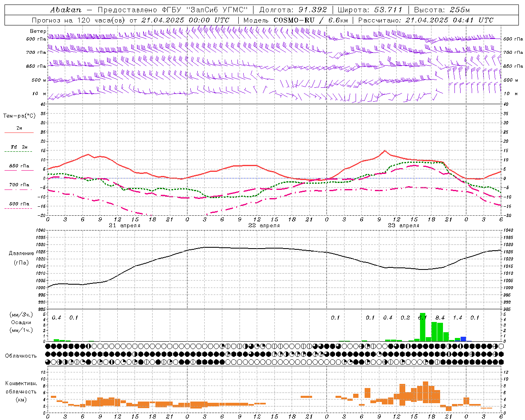This screenshot has width=525, height=420.
Task: Click the "850 гПа" temperature legend entry
Action: tap(19, 166)
